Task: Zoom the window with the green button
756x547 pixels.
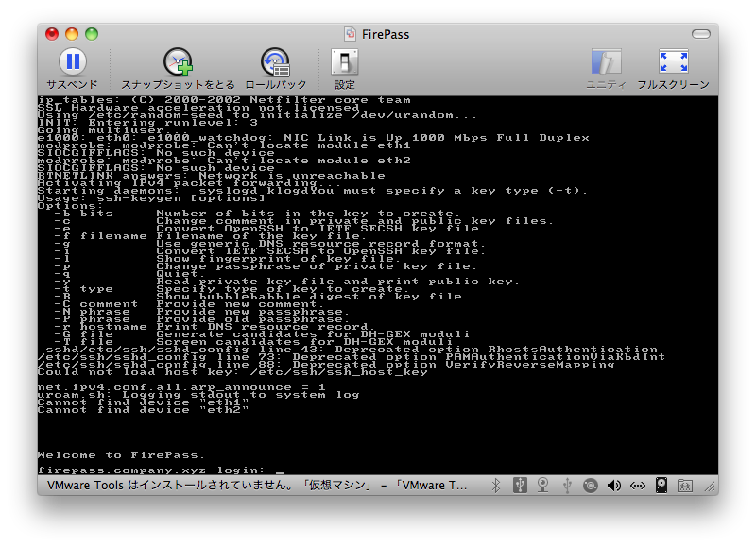Action: click(92, 34)
